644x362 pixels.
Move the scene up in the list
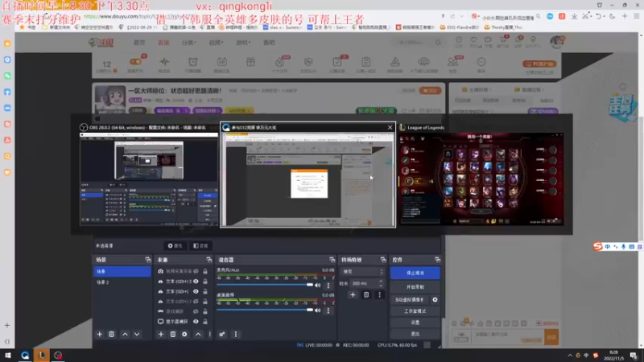click(x=125, y=334)
